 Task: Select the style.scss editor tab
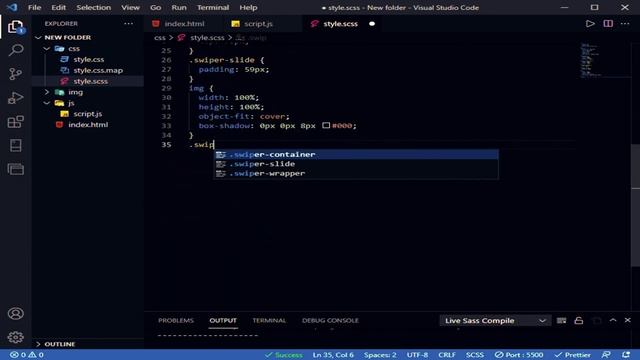click(340, 24)
